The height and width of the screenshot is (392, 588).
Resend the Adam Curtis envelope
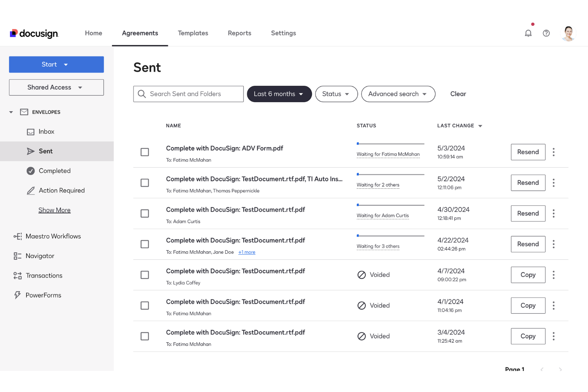coord(528,214)
